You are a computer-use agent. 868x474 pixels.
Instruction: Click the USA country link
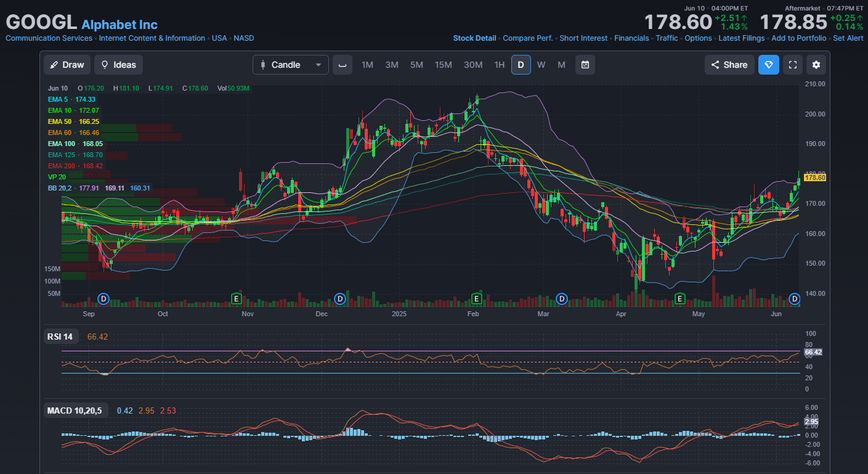219,38
